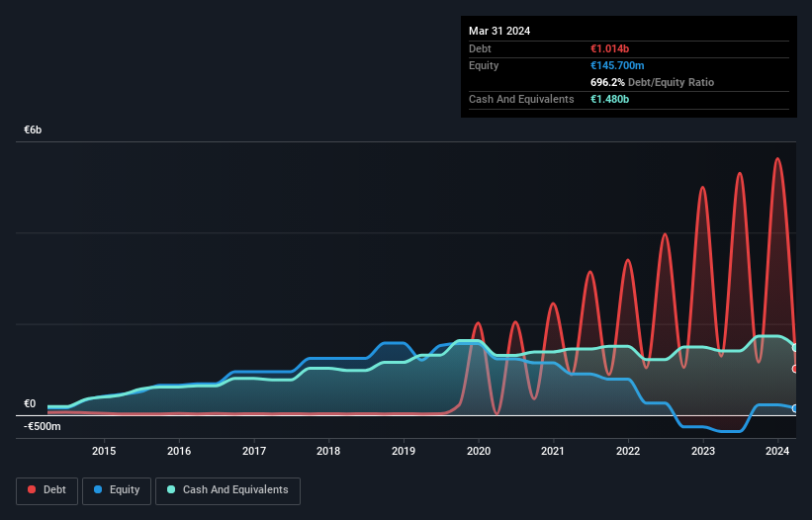Select the 2020 x-axis label
Viewport: 812px width, 520px height.
click(479, 451)
